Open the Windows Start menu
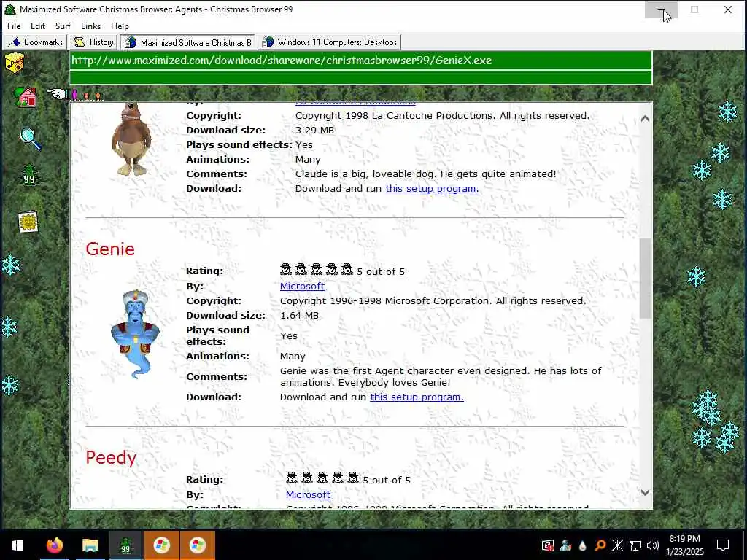The image size is (747, 560). tap(18, 545)
